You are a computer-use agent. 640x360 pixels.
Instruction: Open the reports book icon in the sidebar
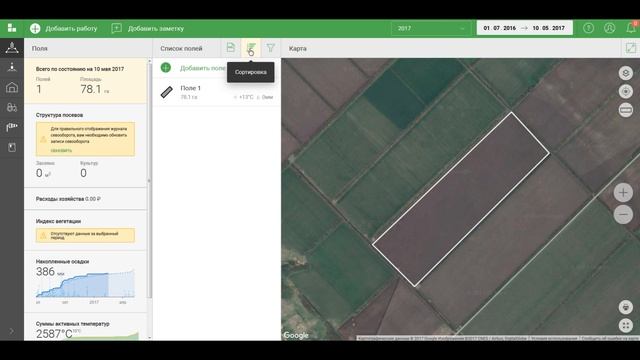pyautogui.click(x=12, y=147)
